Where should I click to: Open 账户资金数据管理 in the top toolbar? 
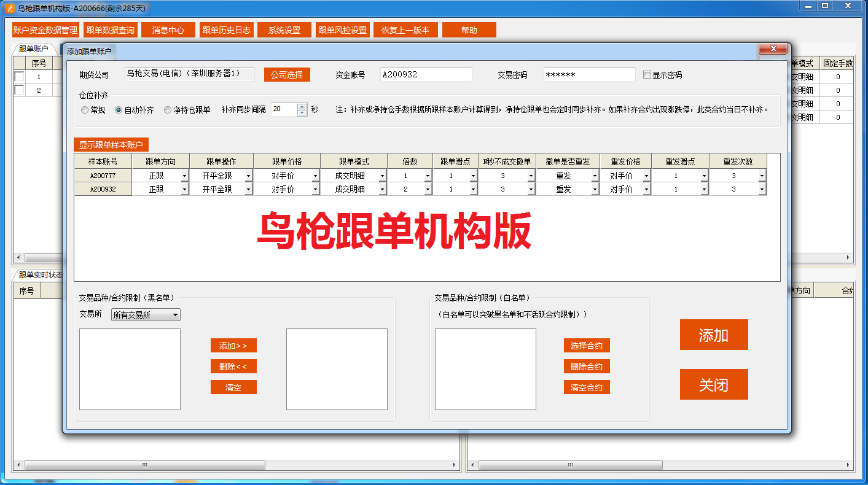45,30
